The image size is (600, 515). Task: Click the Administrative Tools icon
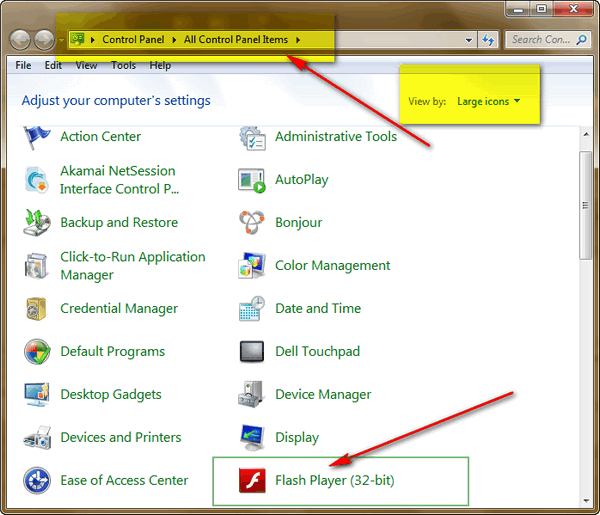pyautogui.click(x=252, y=138)
